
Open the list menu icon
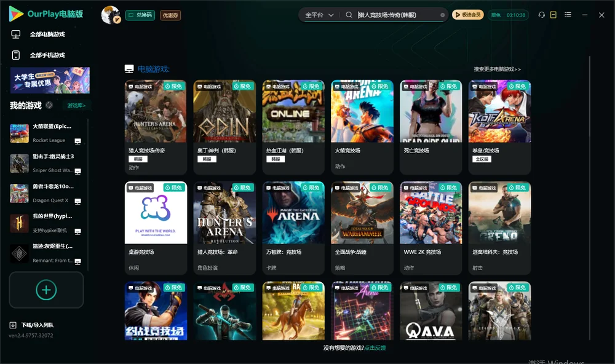coord(568,15)
